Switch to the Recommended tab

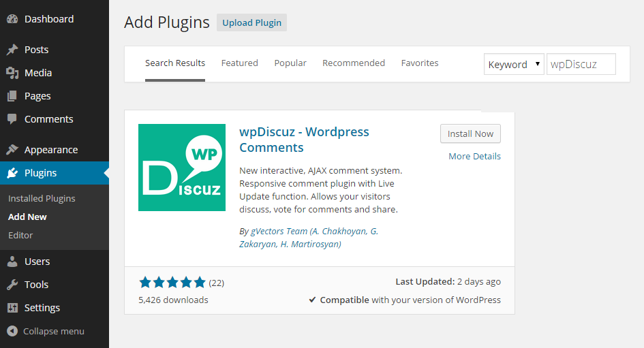[354, 63]
